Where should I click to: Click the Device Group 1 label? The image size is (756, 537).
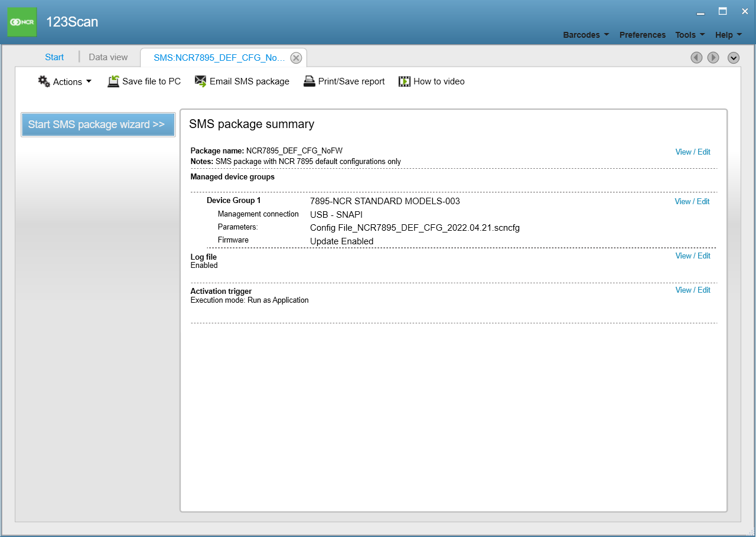(x=233, y=200)
